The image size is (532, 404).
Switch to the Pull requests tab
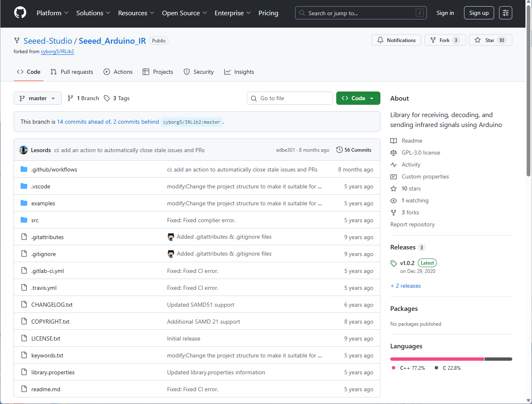(x=72, y=72)
